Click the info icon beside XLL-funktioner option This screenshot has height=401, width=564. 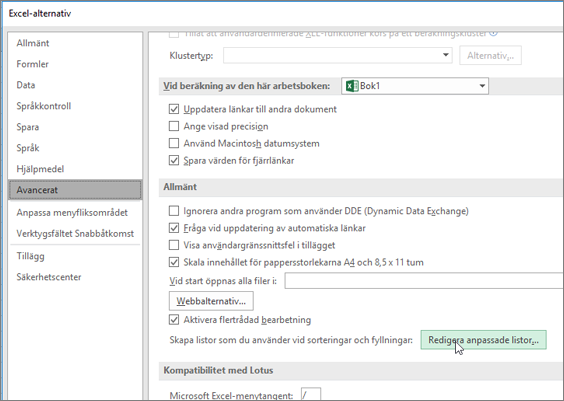click(x=494, y=33)
